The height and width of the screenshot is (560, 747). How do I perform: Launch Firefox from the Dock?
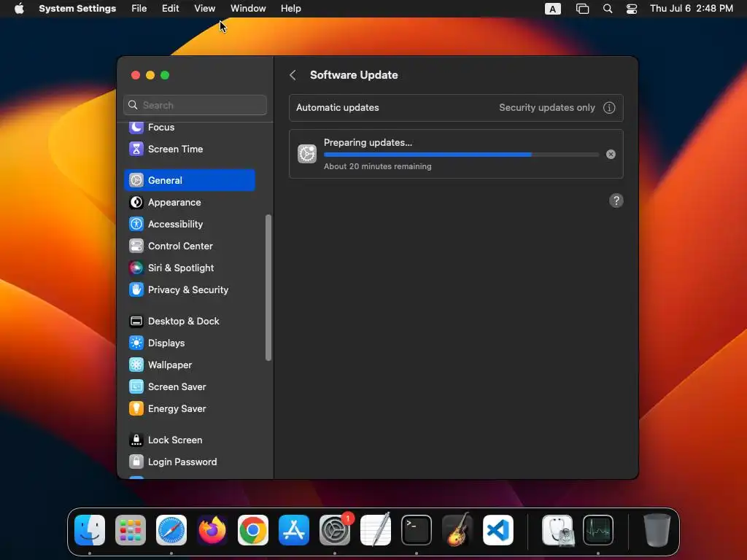pos(212,530)
